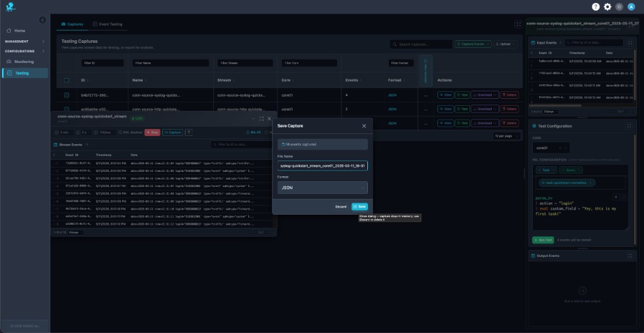Open page size dropdown in Stream Events footer
The height and width of the screenshot is (333, 644).
pos(75,233)
